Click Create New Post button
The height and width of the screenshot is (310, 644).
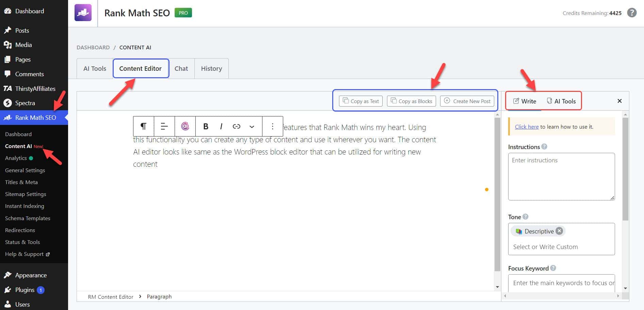(x=467, y=101)
